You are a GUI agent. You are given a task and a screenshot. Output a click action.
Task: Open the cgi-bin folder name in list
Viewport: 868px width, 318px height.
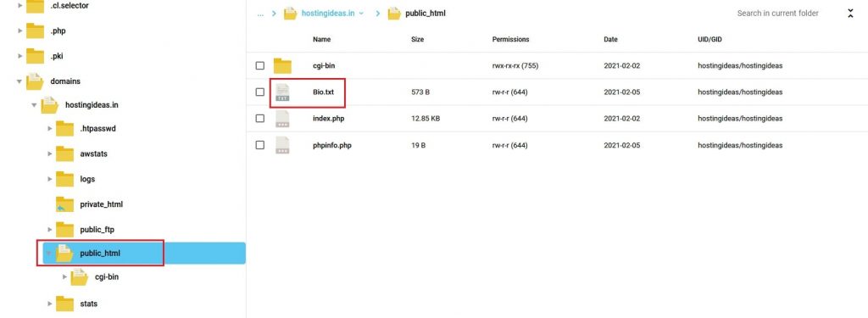click(324, 66)
